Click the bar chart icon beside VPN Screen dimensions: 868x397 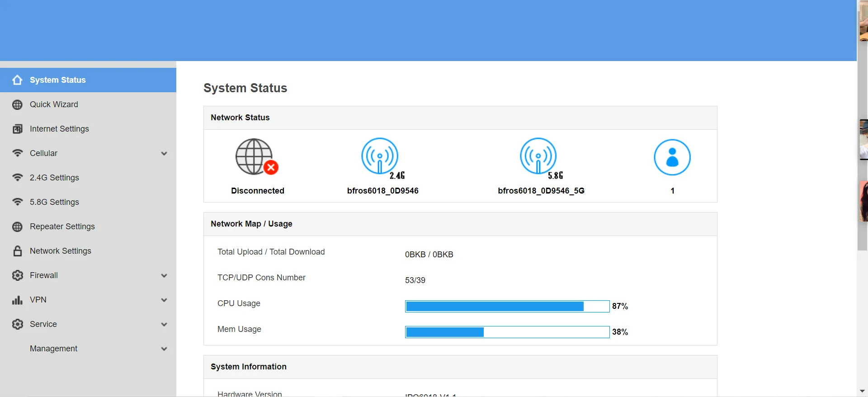point(17,300)
